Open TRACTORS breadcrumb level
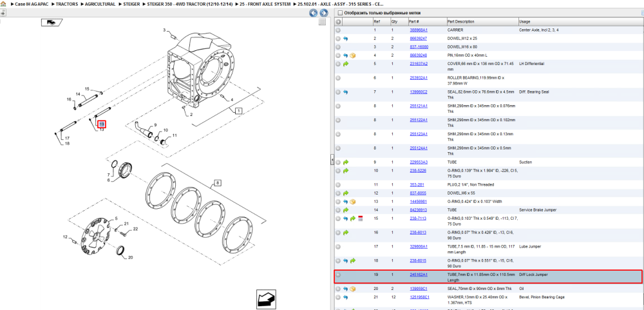The height and width of the screenshot is (310, 644). pyautogui.click(x=66, y=4)
